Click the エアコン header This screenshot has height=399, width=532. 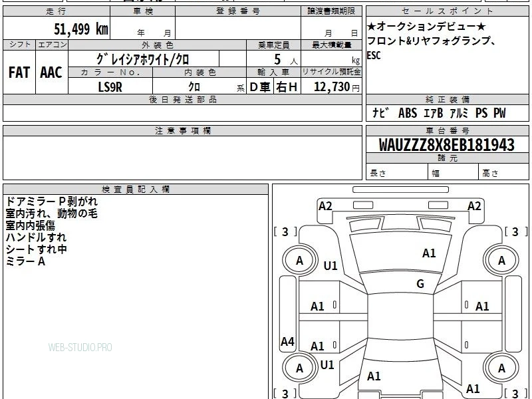click(52, 45)
